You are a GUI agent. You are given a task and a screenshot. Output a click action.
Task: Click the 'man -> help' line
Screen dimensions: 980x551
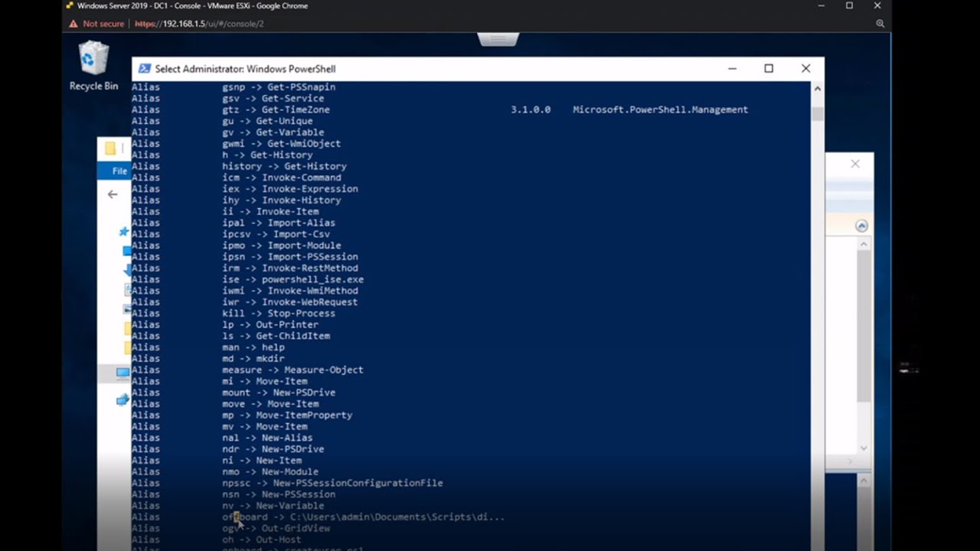[x=253, y=347]
